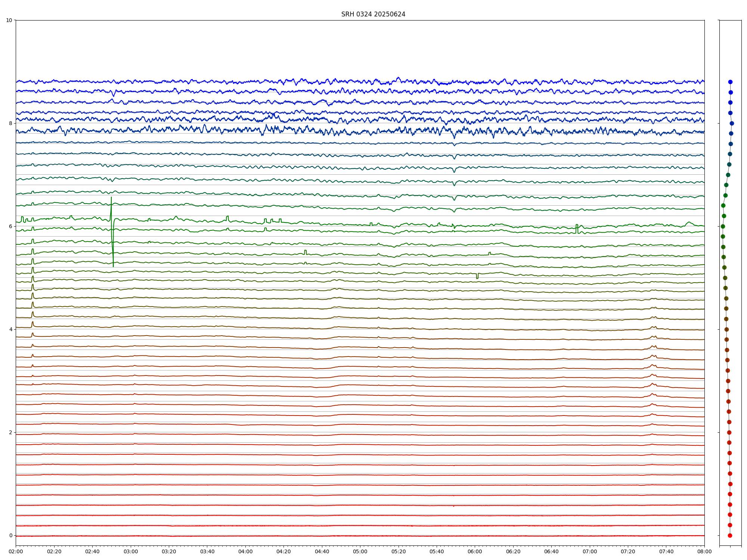Select the y-axis label 6
The width and height of the screenshot is (747, 560).
click(x=10, y=226)
